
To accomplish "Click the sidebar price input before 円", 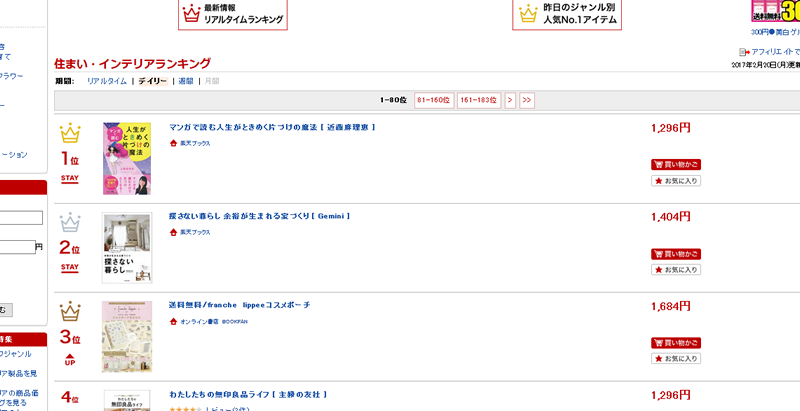I will pyautogui.click(x=17, y=247).
